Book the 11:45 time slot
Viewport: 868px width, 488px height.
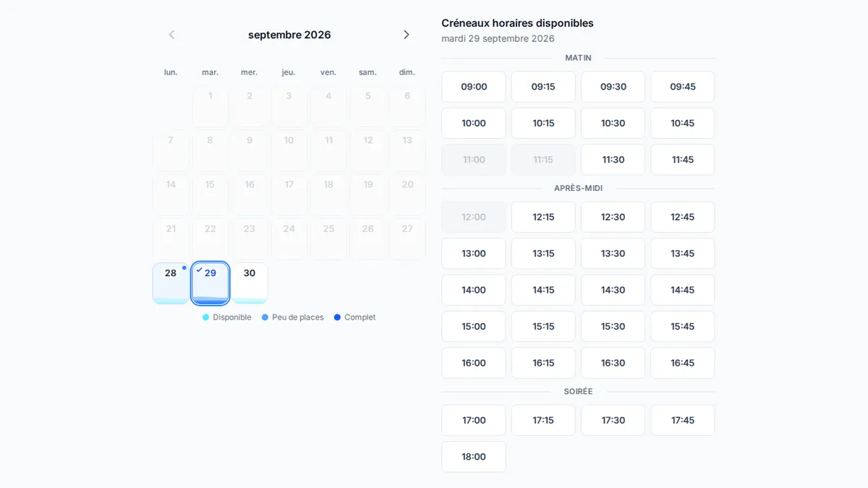683,160
